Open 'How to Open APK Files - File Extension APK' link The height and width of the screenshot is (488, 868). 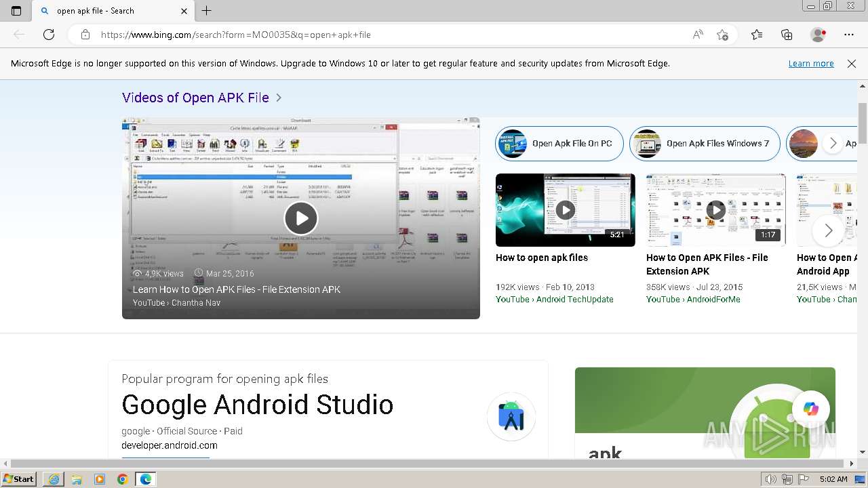click(707, 264)
